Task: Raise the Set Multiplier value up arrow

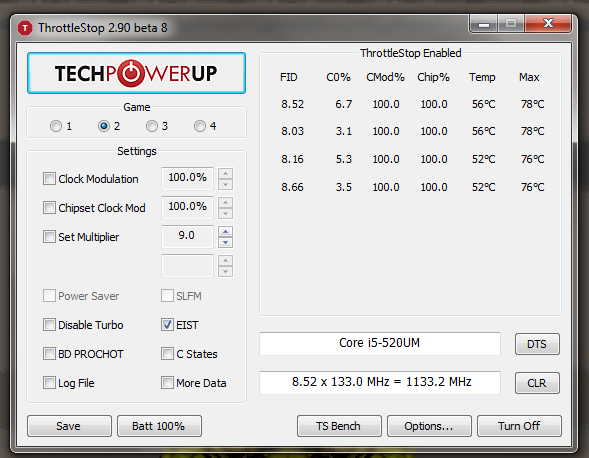Action: [x=225, y=231]
